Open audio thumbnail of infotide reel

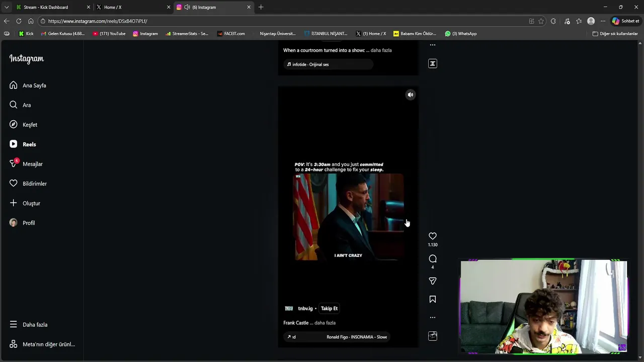click(433, 63)
